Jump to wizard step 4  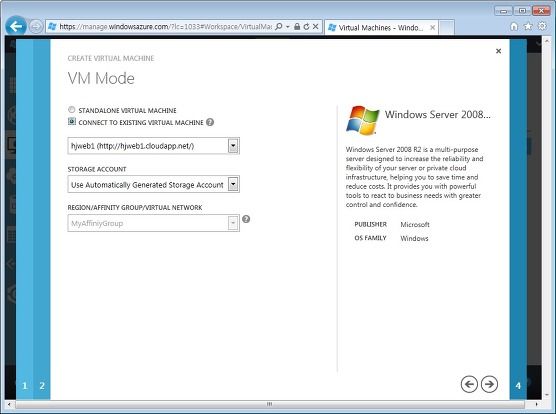pos(518,386)
